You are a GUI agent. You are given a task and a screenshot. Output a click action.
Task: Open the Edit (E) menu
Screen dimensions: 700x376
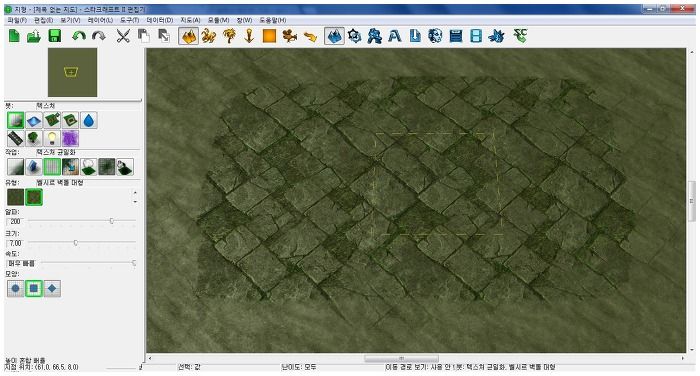pos(43,20)
